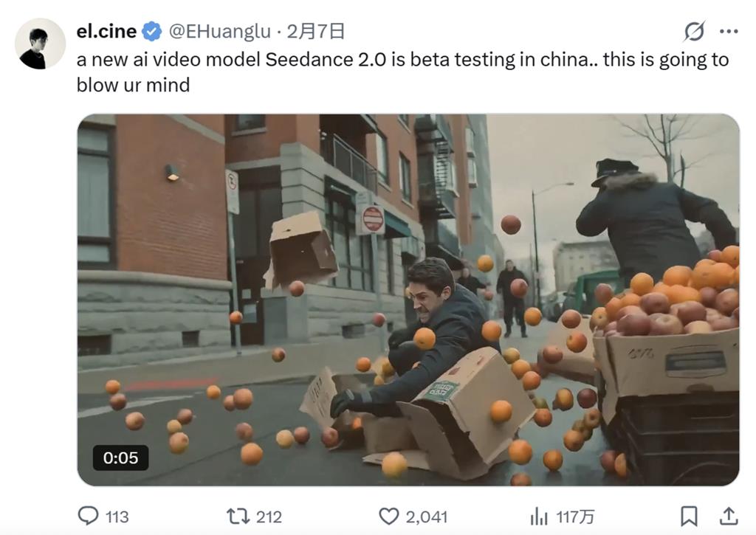Screen dimensions: 756x535
Task: Click the Seedance 2.0 tweet text
Action: (x=402, y=72)
